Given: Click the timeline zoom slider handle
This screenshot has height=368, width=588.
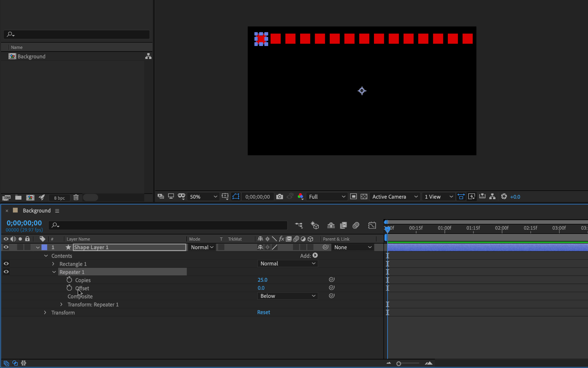Looking at the screenshot, I should (x=399, y=364).
